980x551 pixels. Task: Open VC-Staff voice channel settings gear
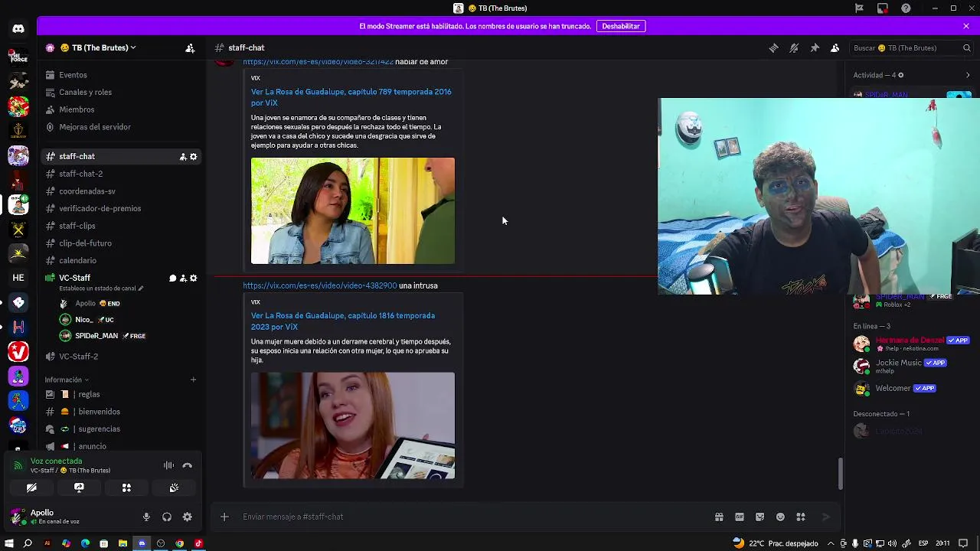point(194,279)
